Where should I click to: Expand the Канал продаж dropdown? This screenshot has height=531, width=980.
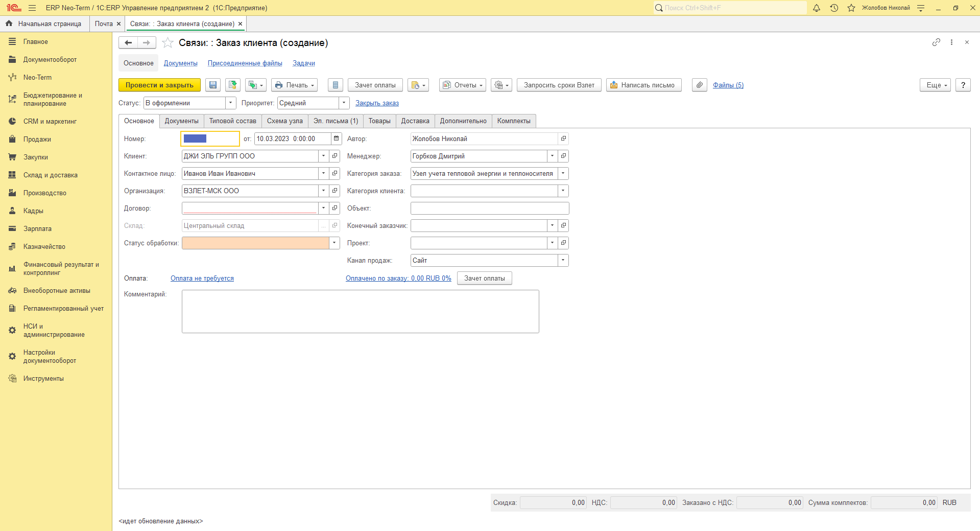(563, 260)
